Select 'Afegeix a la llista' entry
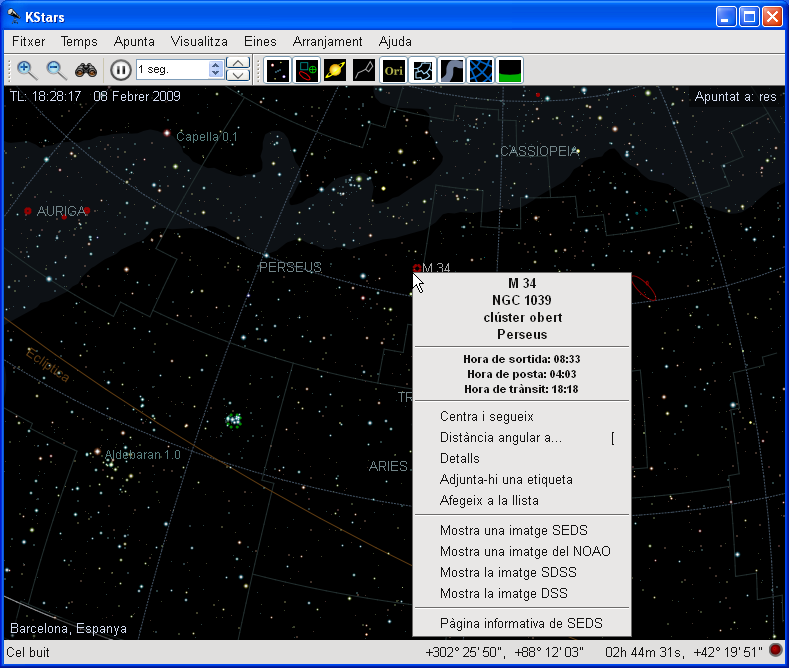 coord(522,501)
